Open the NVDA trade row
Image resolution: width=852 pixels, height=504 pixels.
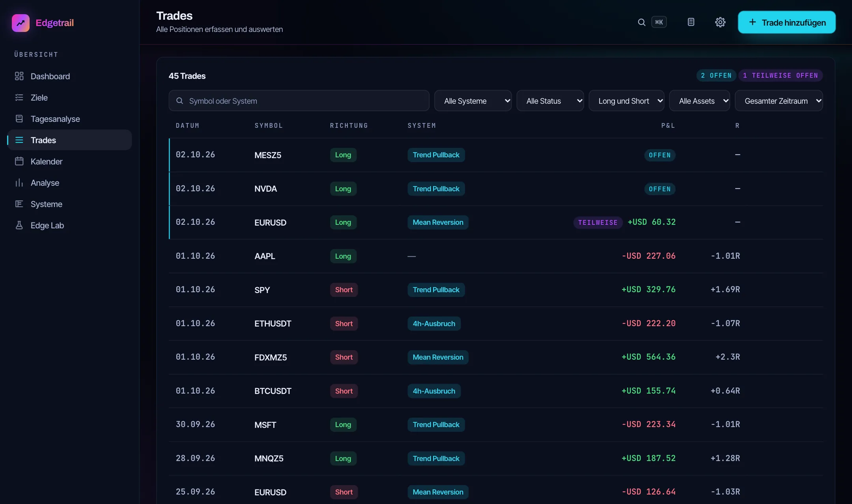point(496,189)
